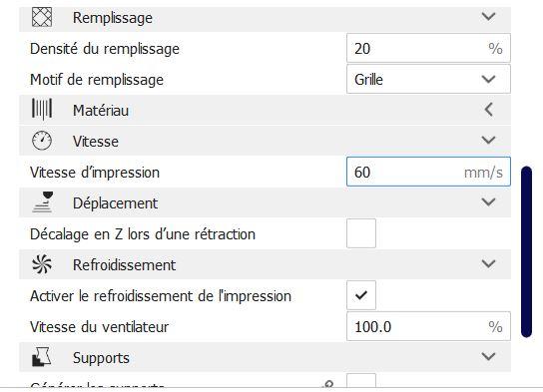This screenshot has width=543, height=392.
Task: Click the Refroidissement fan icon
Action: coord(42,264)
